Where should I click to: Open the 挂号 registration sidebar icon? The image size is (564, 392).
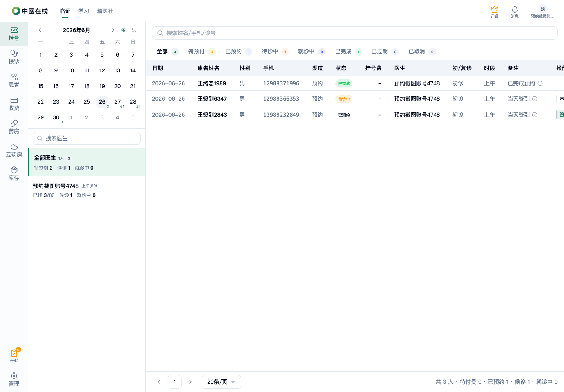pos(14,34)
